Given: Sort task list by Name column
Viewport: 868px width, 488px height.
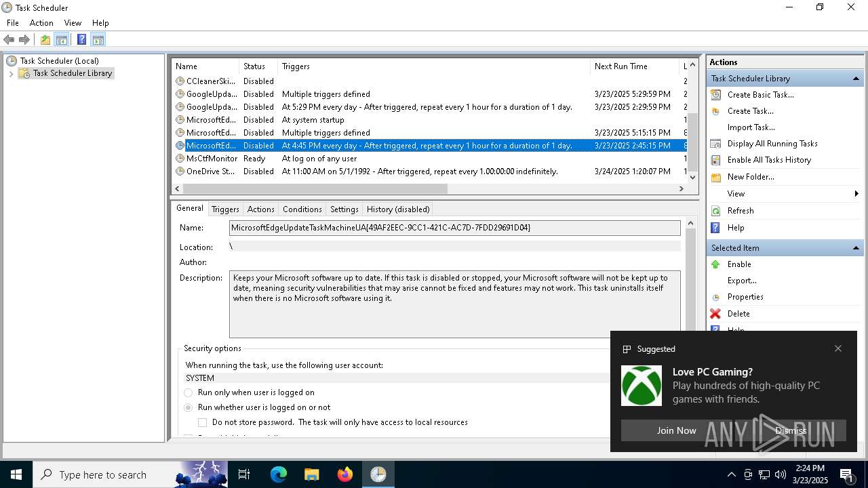Looking at the screenshot, I should 205,66.
